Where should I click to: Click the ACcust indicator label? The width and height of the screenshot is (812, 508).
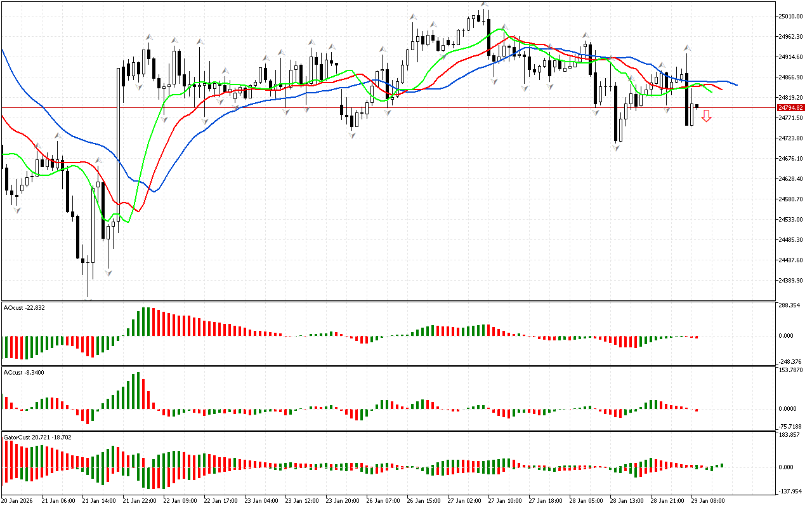point(23,373)
